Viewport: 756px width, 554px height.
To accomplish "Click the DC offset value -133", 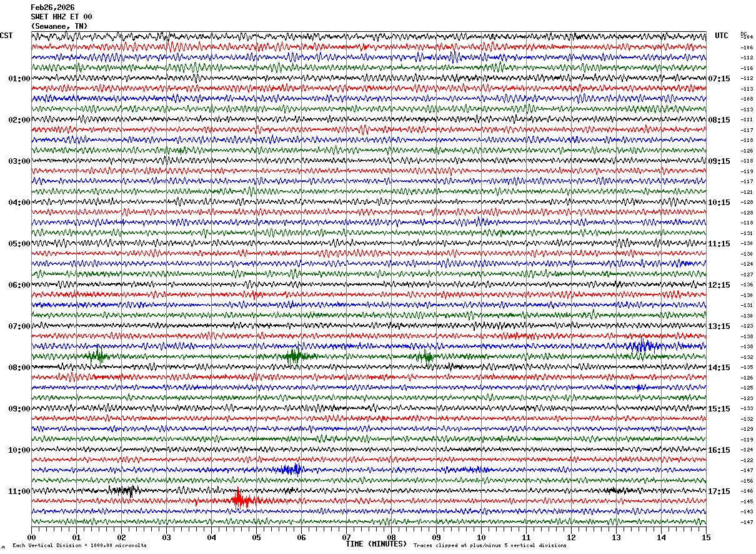I will [x=747, y=408].
